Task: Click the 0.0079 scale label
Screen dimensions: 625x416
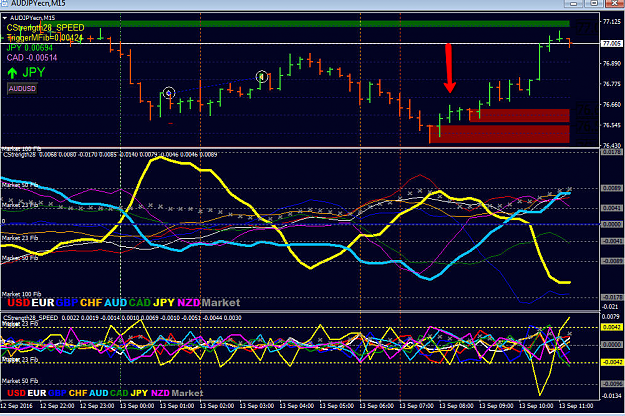Action: click(611, 317)
